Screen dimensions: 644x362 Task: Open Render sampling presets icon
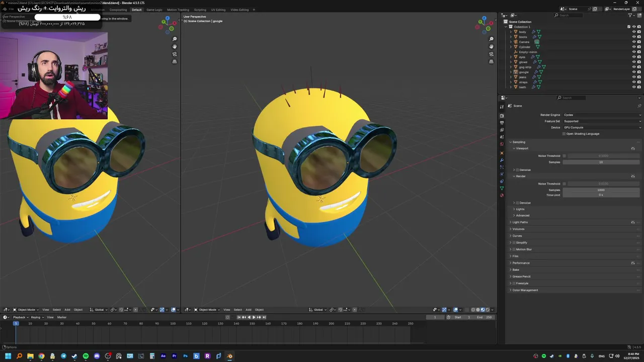coord(633,176)
